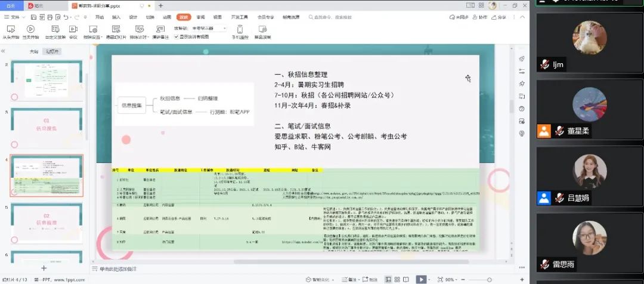The height and width of the screenshot is (284, 644).
Task: Switch left panel to Outline (大纲) view
Action: pos(34,52)
